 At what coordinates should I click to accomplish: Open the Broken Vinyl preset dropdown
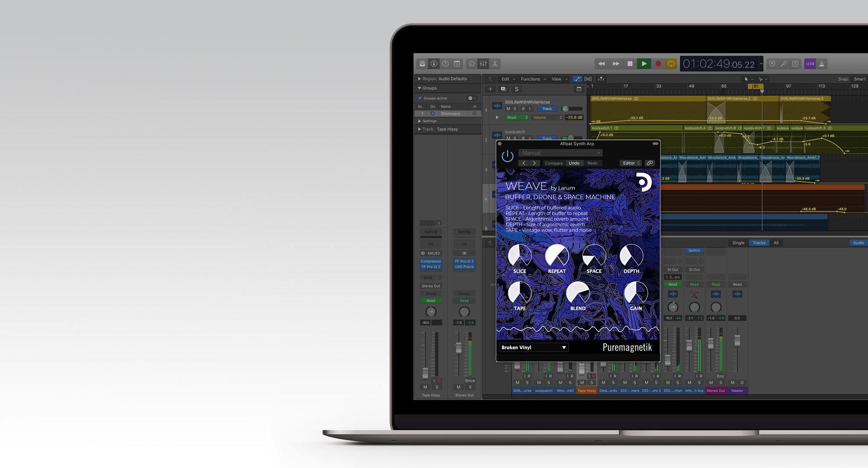click(533, 348)
